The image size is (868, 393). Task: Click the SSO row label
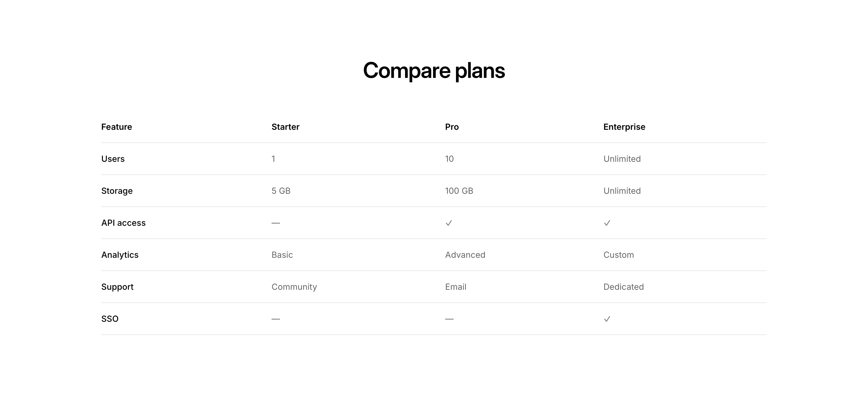click(x=110, y=319)
